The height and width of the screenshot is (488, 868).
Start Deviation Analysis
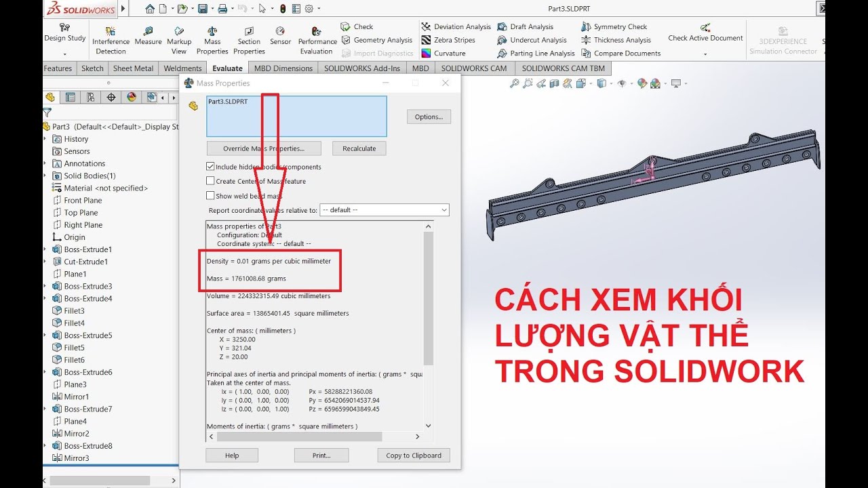[456, 26]
